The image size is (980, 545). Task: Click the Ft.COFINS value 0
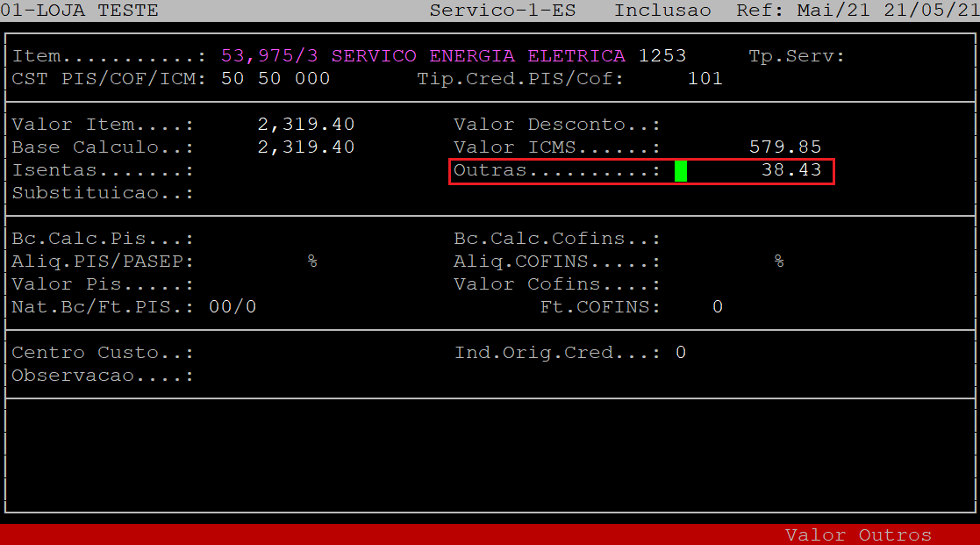717,307
